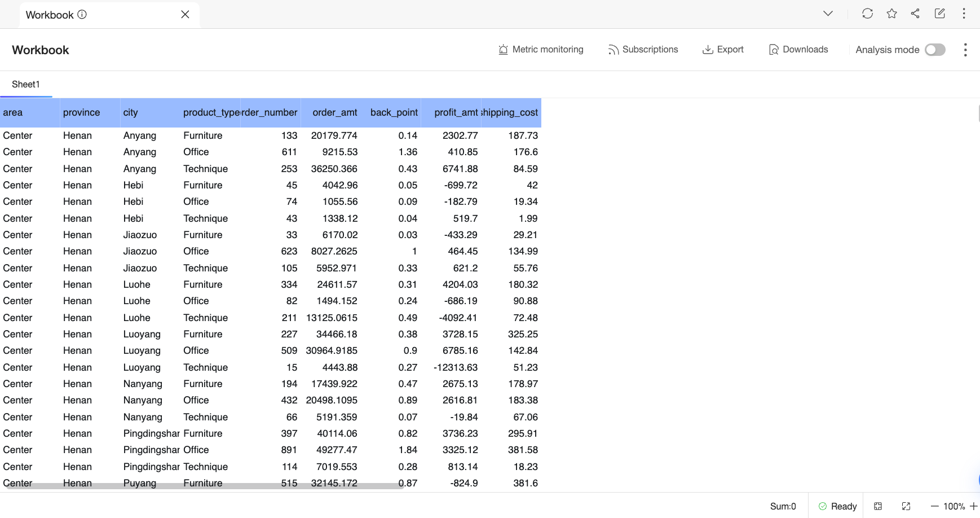Click the Ready status indicator
980x518 pixels.
coord(837,506)
